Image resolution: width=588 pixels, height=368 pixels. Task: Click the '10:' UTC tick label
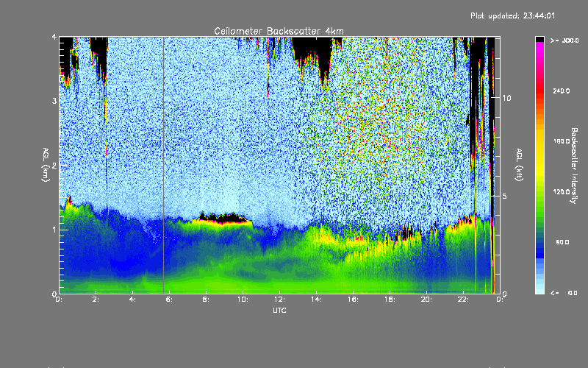click(x=243, y=300)
